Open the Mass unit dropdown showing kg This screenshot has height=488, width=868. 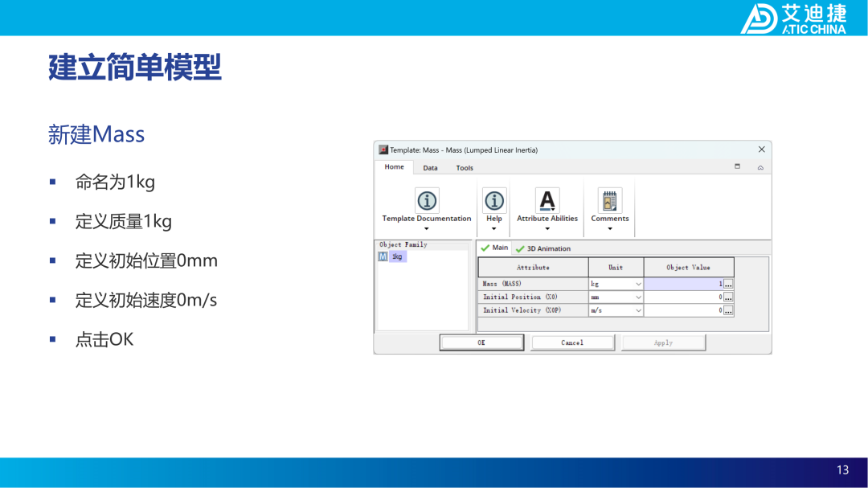pos(616,284)
